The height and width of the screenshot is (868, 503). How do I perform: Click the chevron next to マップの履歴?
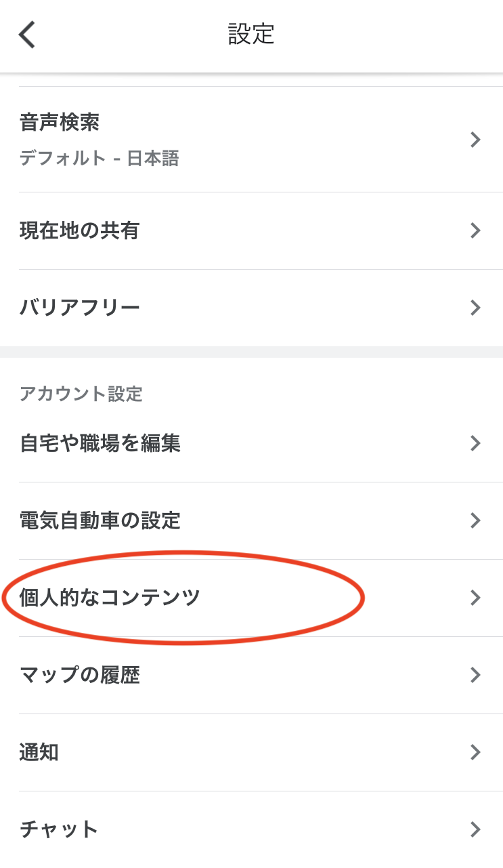[x=475, y=676]
